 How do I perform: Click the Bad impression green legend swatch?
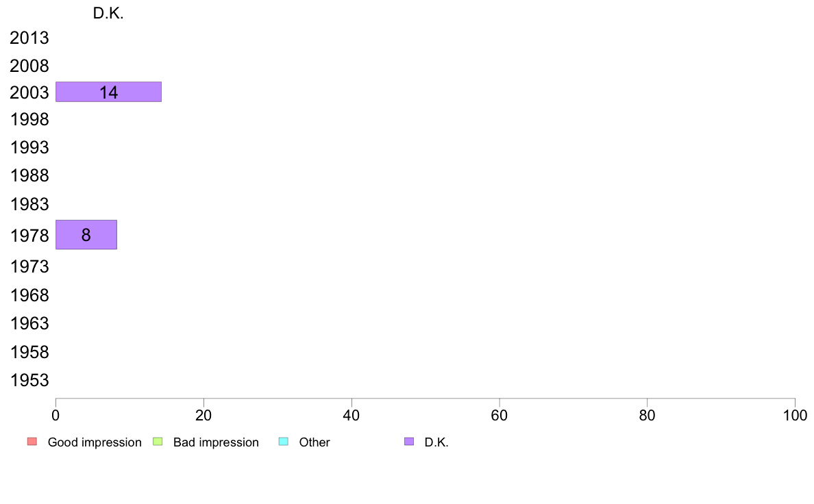(x=158, y=442)
